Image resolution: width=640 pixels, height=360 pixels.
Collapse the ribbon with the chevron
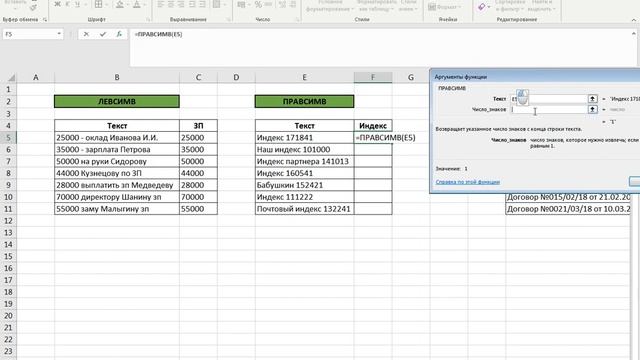coord(633,20)
